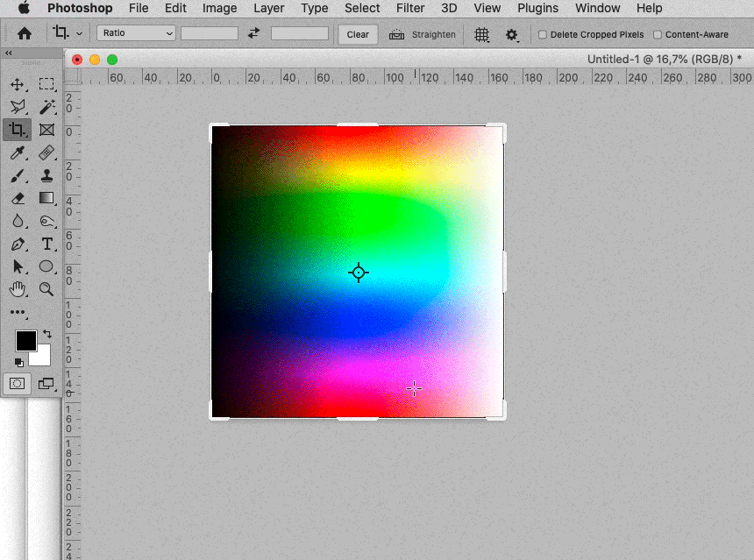754x560 pixels.
Task: Select the Brush tool
Action: (18, 175)
